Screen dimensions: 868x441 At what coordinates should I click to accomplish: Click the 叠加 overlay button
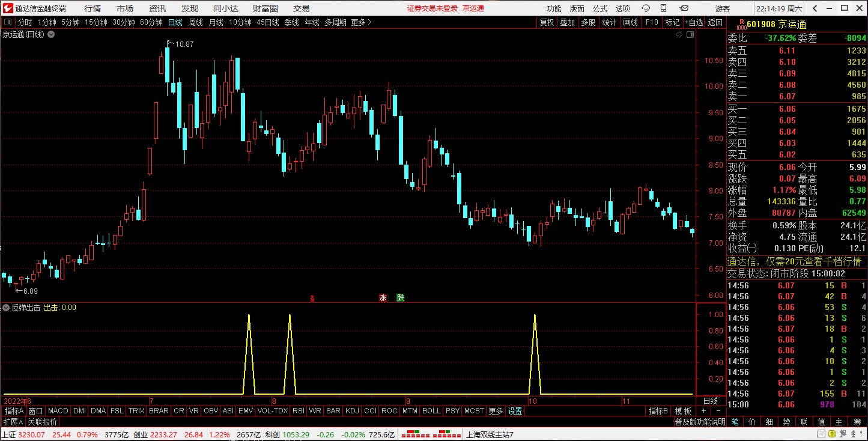pyautogui.click(x=567, y=22)
